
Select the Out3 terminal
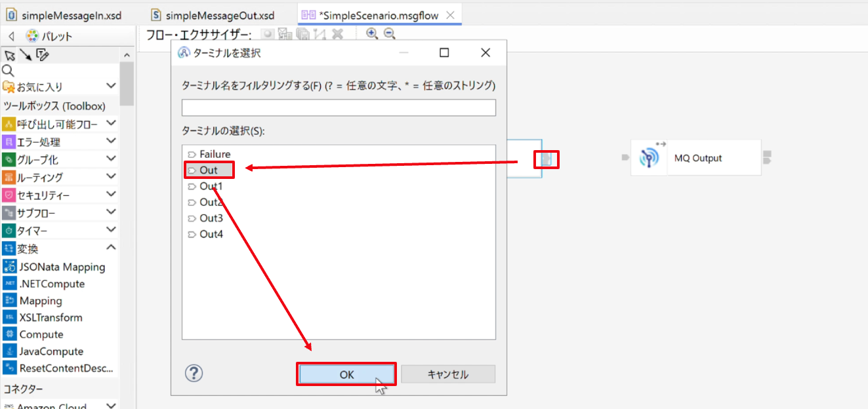(205, 218)
